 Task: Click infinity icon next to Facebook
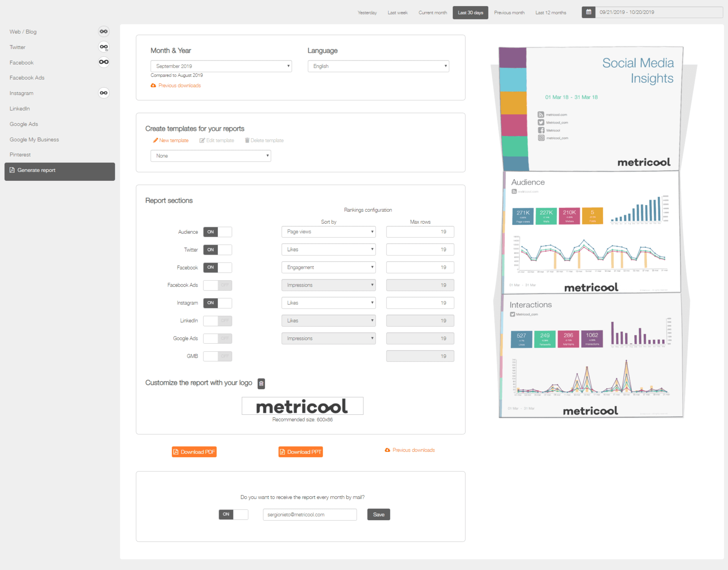tap(104, 62)
